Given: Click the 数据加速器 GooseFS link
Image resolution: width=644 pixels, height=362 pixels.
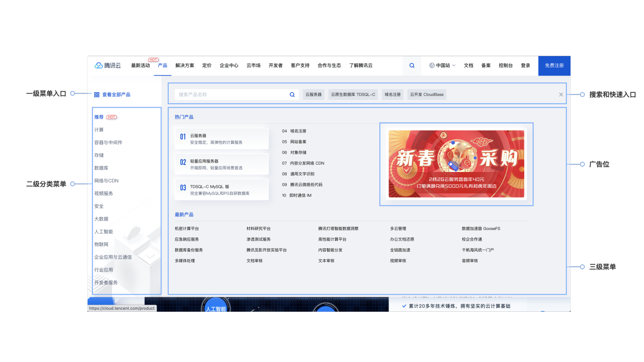Looking at the screenshot, I should coord(481,229).
